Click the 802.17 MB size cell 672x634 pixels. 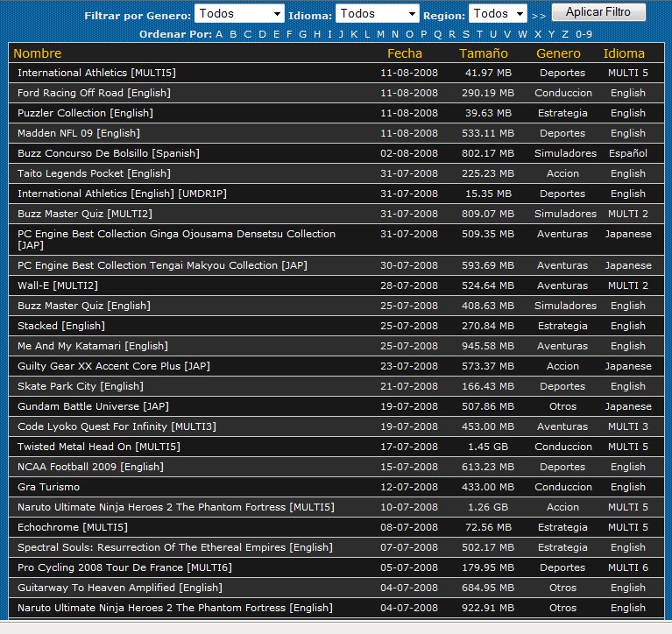488,153
